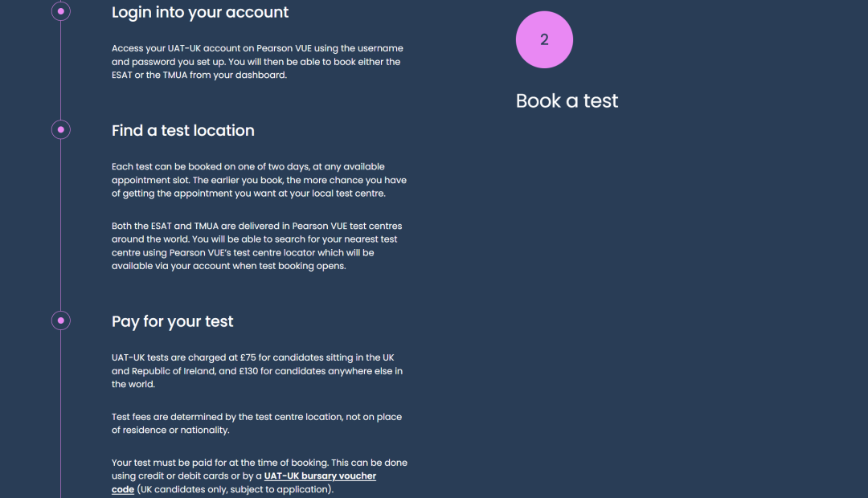Click the Login into your account heading
The height and width of the screenshot is (498, 868).
200,12
